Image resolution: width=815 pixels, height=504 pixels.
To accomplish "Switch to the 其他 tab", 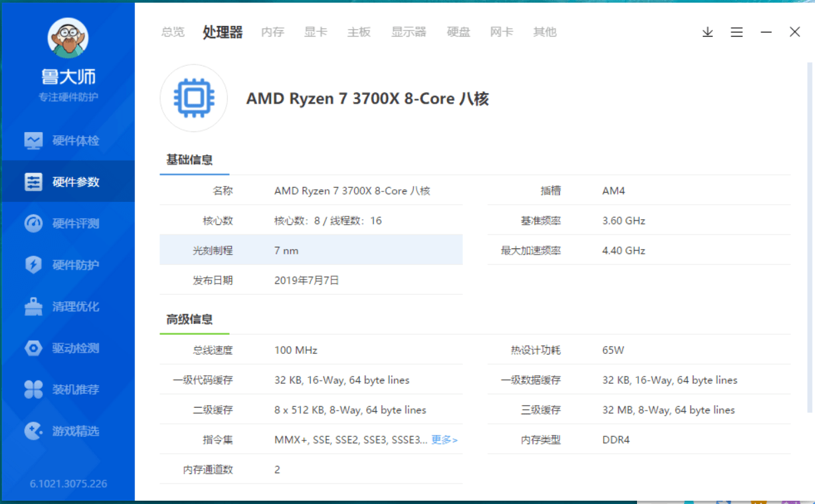I will (545, 32).
